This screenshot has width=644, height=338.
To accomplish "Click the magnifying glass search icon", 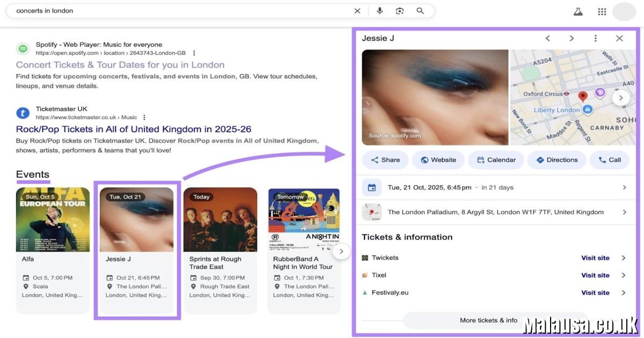I will (420, 11).
